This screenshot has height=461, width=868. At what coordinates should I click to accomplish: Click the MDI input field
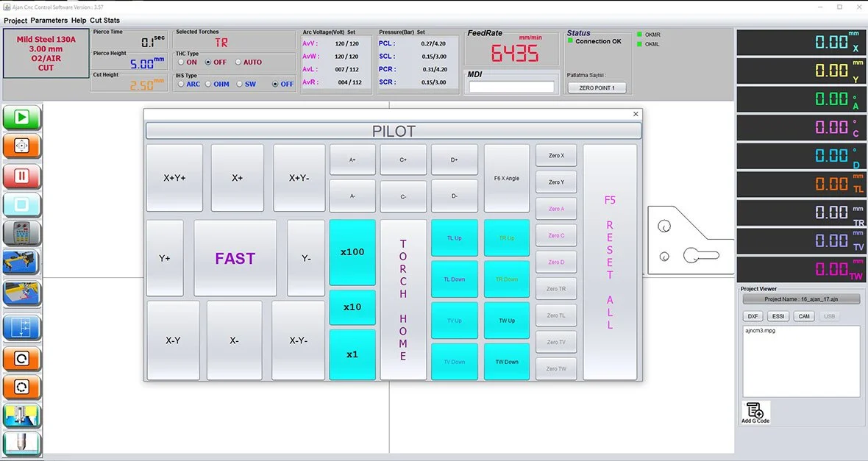pyautogui.click(x=511, y=87)
